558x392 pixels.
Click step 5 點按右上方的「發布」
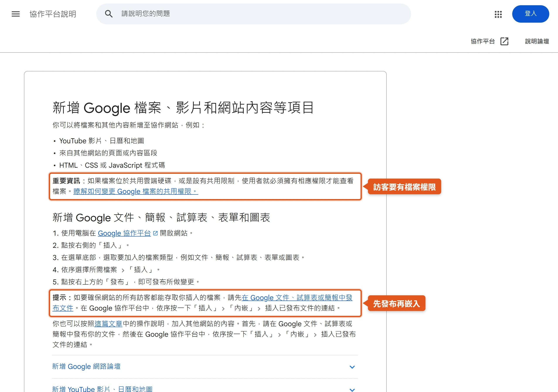[126, 282]
